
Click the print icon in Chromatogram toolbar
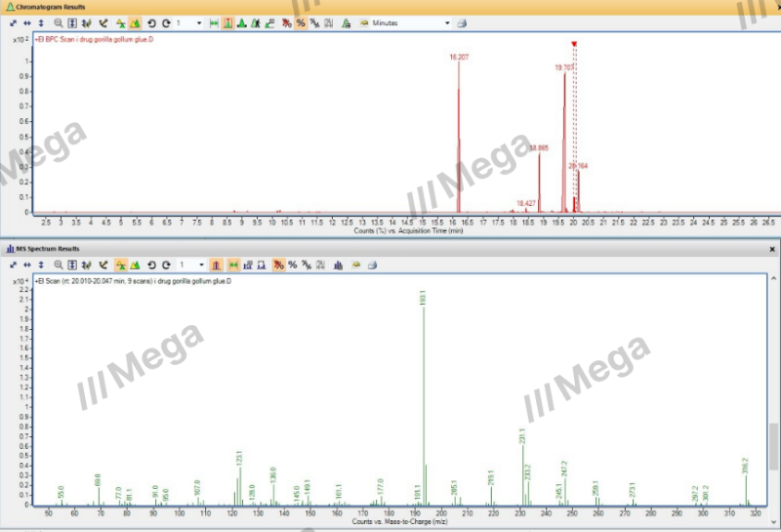click(462, 22)
